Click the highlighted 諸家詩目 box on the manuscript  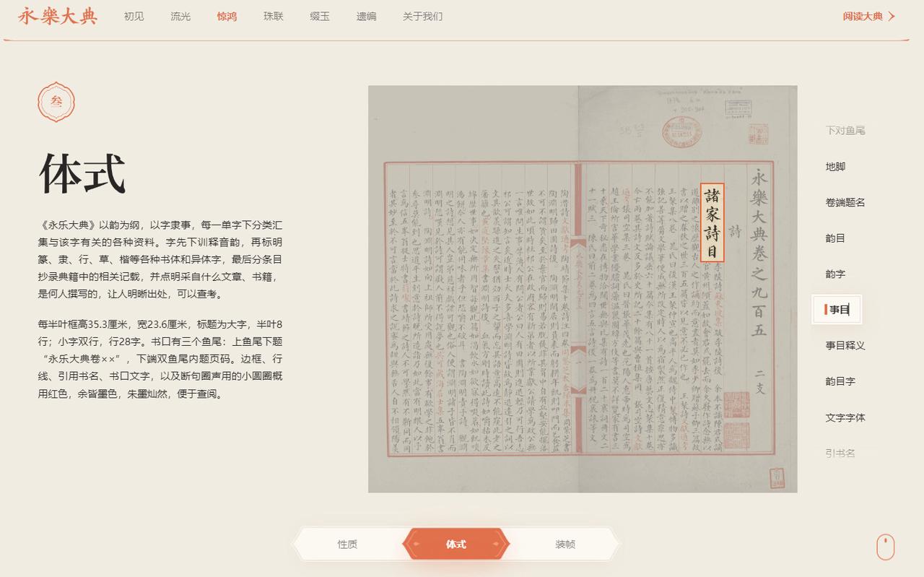pos(712,222)
